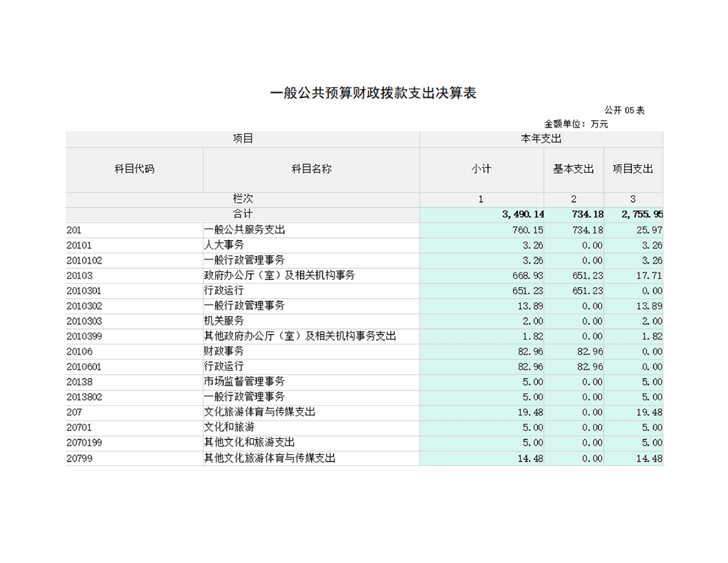Click value 760.15
Image resolution: width=728 pixels, height=563 pixels.
(x=527, y=230)
